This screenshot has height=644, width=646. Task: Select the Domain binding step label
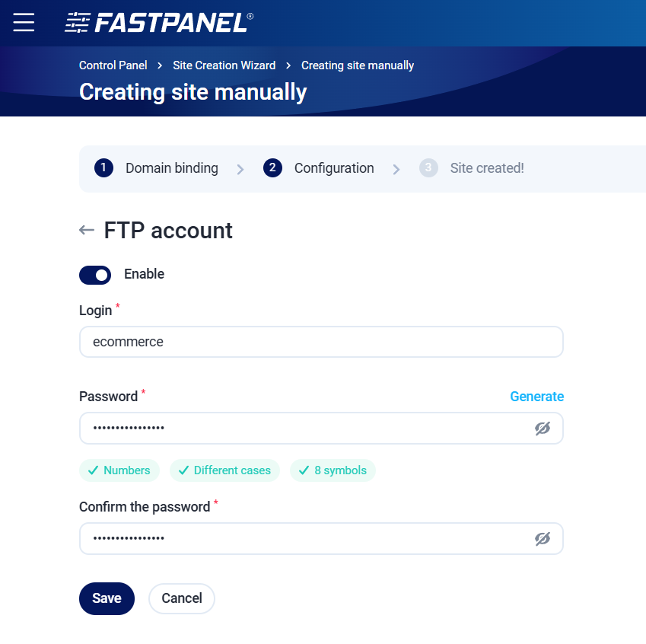click(x=172, y=168)
